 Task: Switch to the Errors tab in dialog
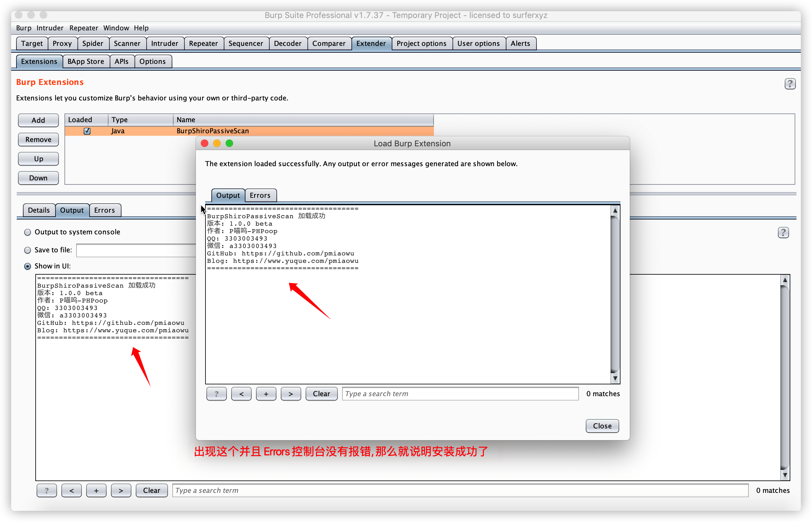(260, 195)
